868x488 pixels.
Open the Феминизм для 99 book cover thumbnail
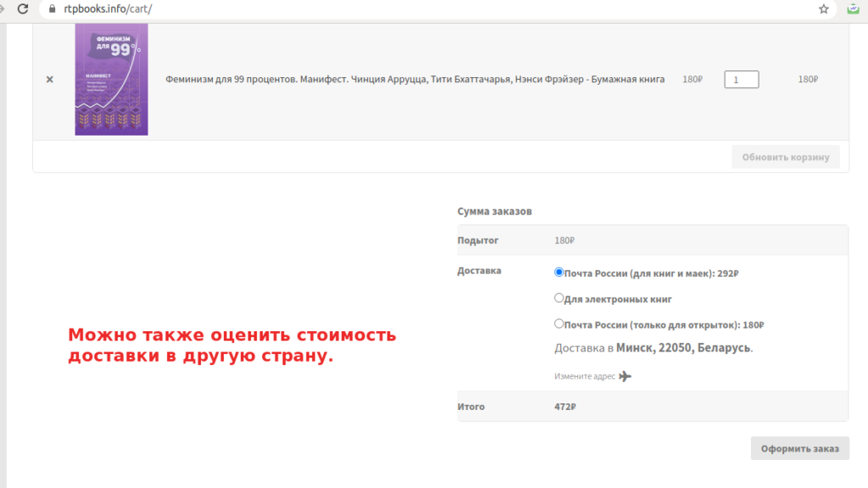click(111, 79)
